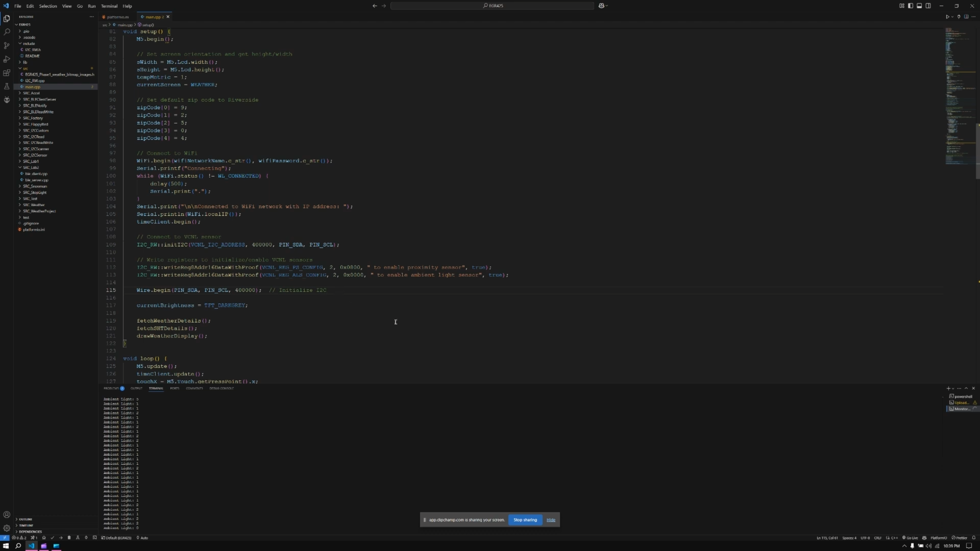
Task: Switch to the platformio.ini tab
Action: [x=117, y=17]
